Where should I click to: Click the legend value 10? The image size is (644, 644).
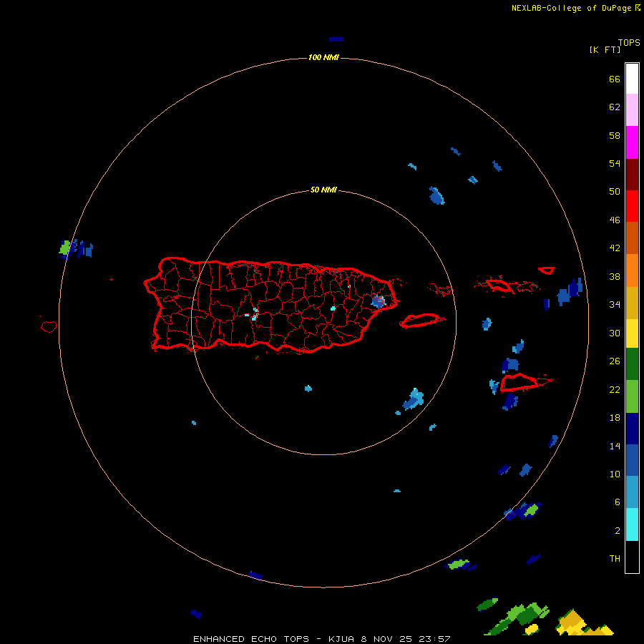[x=615, y=474]
